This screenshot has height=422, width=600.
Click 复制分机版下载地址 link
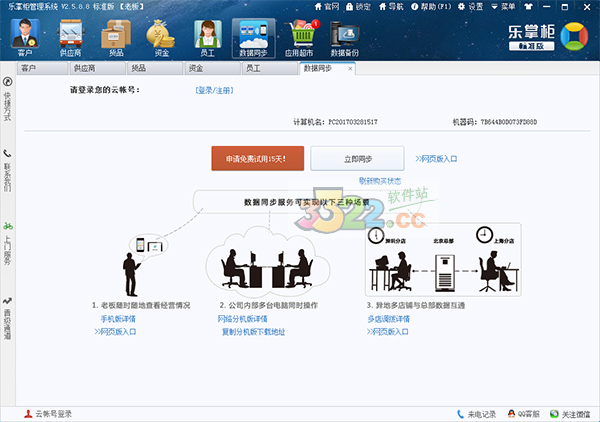coord(253,332)
